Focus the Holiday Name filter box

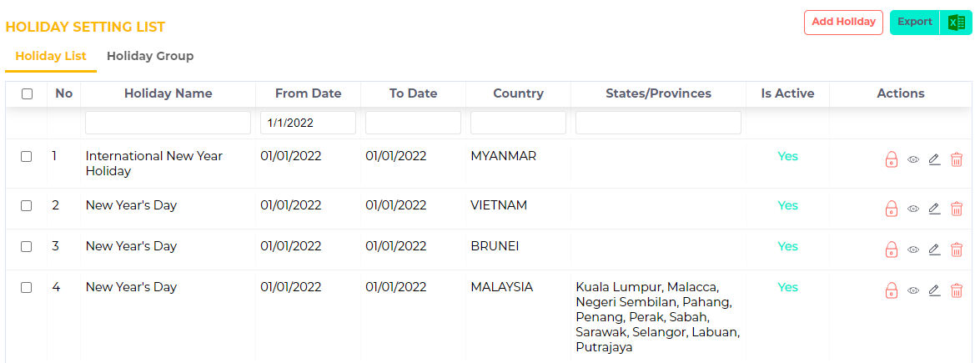168,123
